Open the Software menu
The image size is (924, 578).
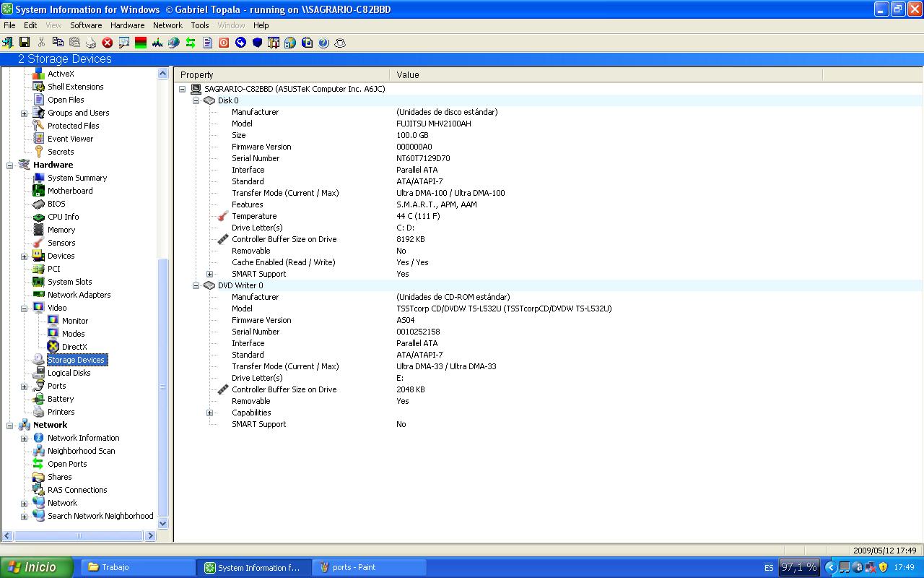pos(86,25)
